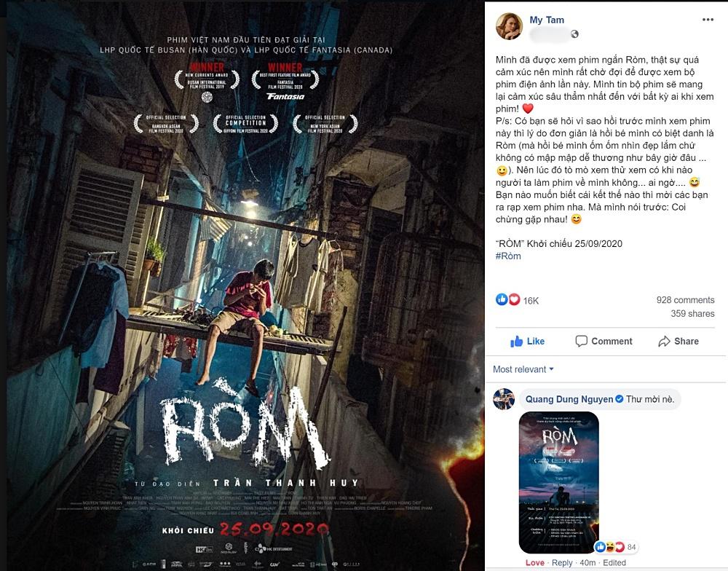Open the Ròm invitation image in comment
Screen dimensions: 728x571
558,482
